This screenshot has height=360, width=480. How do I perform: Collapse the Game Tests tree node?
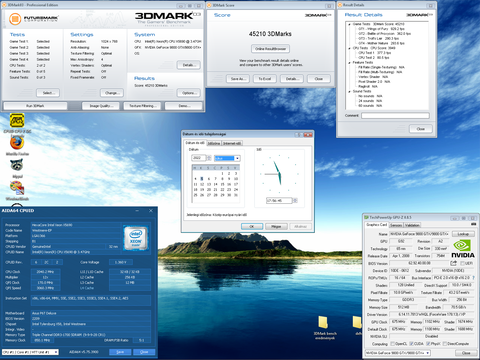point(349,24)
